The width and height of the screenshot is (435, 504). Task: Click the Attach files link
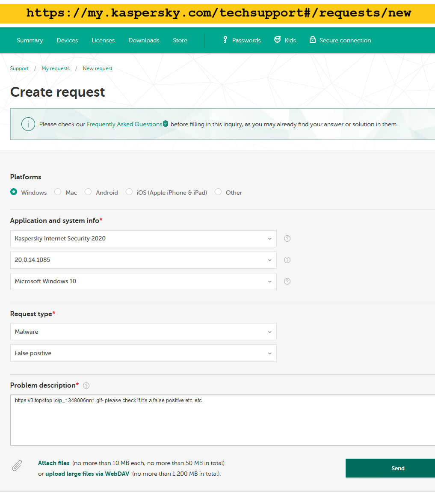click(x=53, y=463)
